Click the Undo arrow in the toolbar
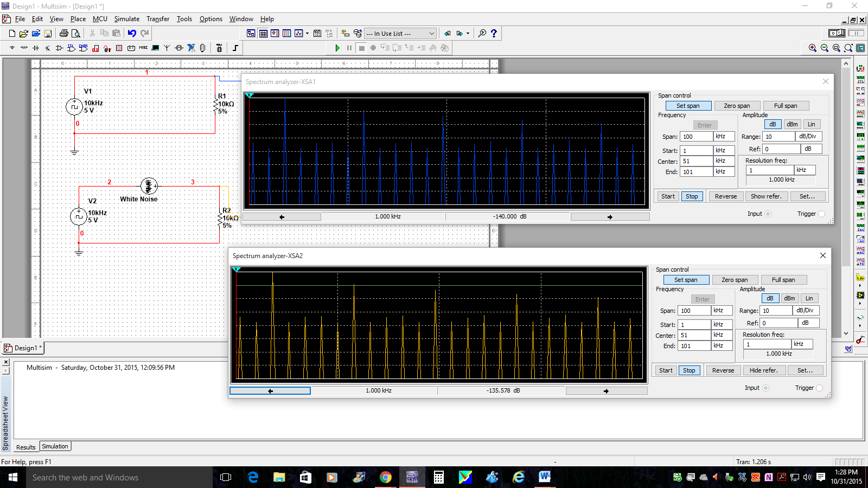Screen dimensions: 868x488 point(132,34)
